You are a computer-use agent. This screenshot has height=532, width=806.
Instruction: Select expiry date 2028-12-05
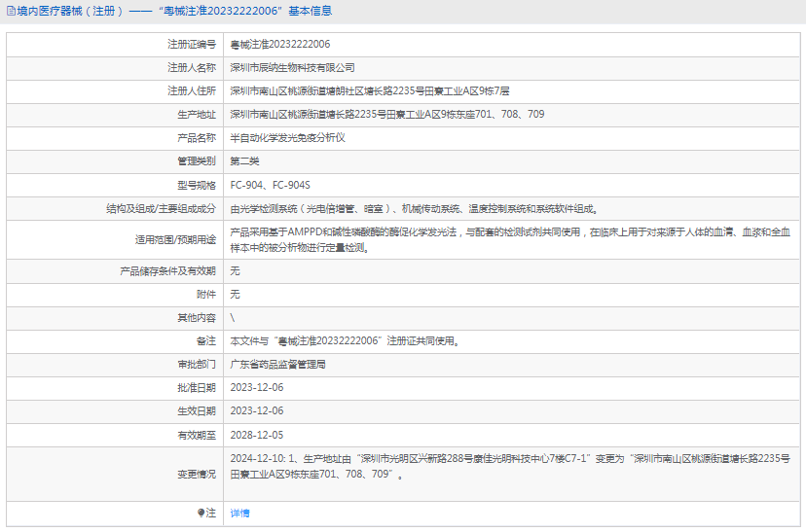[257, 435]
